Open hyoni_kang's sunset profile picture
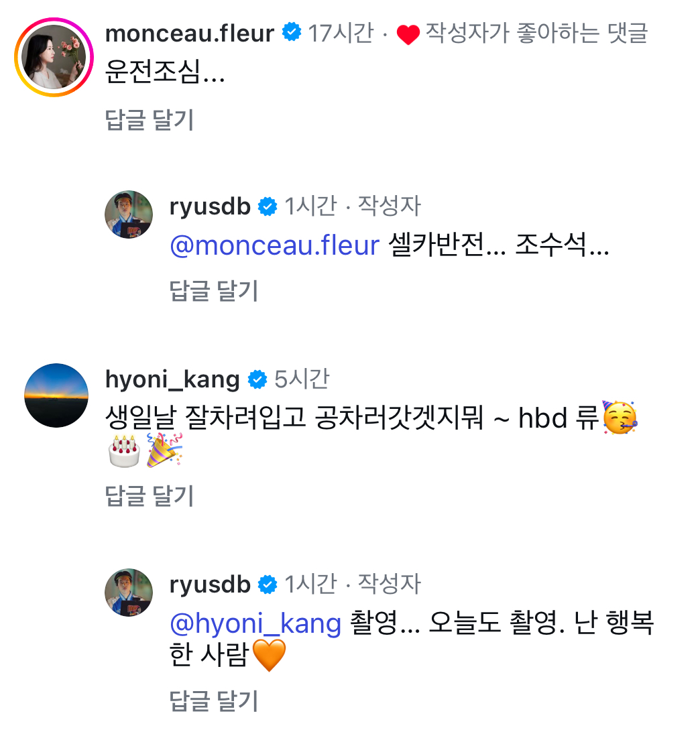The image size is (700, 736). point(56,395)
